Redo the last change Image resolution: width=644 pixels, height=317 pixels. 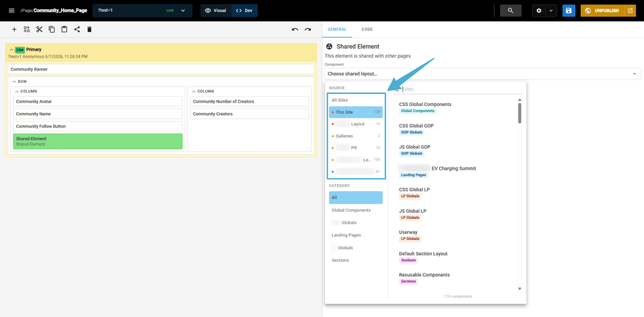coord(308,29)
